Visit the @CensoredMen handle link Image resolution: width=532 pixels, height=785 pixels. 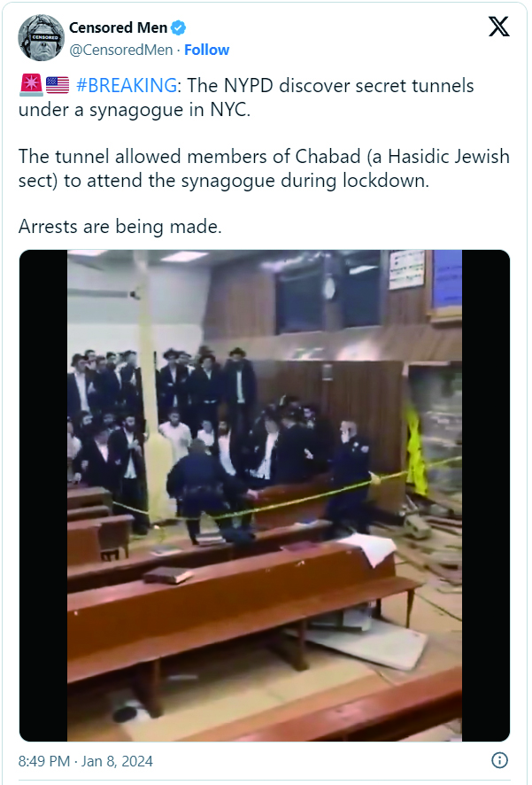click(x=121, y=51)
